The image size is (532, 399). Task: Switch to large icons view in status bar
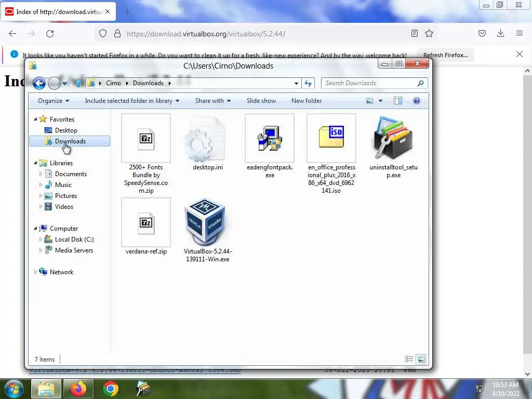click(421, 359)
